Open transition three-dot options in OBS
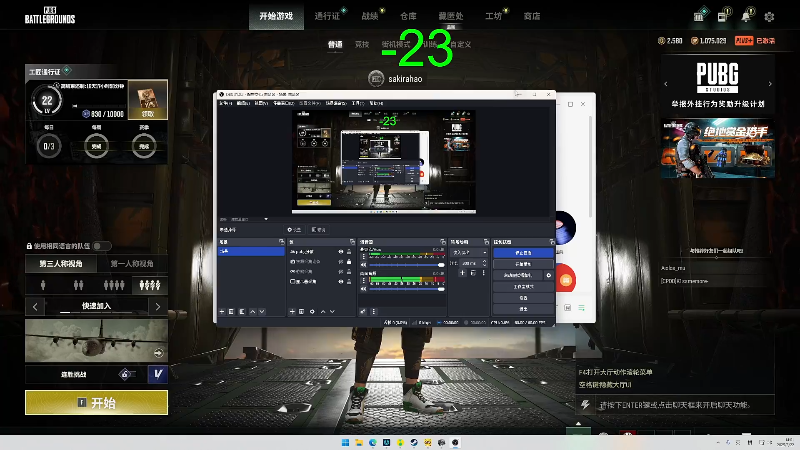The height and width of the screenshot is (450, 800). tap(484, 273)
